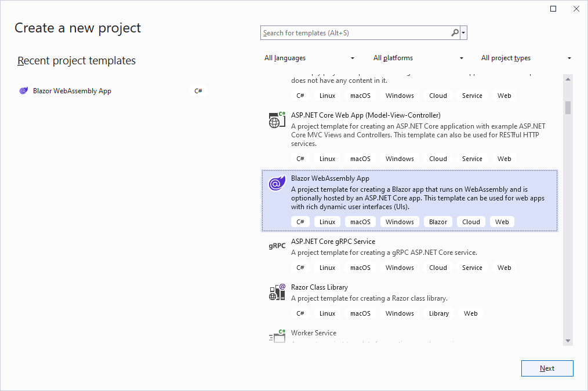This screenshot has height=391, width=588.
Task: Click the Service tag on gRPC Service template
Action: pyautogui.click(x=472, y=268)
